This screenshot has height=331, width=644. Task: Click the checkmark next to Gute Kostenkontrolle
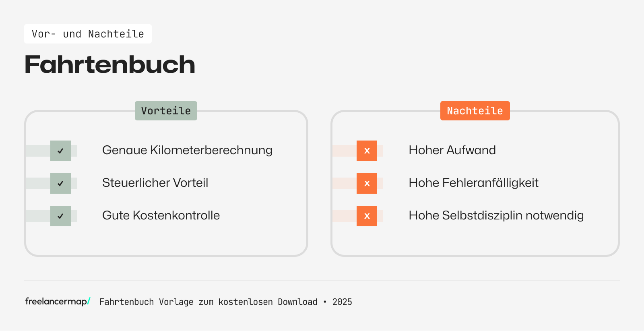coord(60,216)
